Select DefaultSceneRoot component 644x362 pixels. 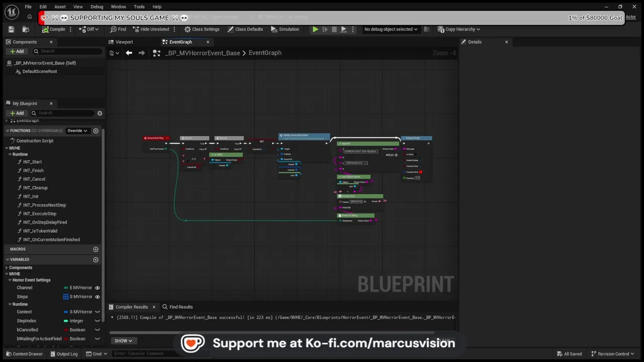click(40, 71)
